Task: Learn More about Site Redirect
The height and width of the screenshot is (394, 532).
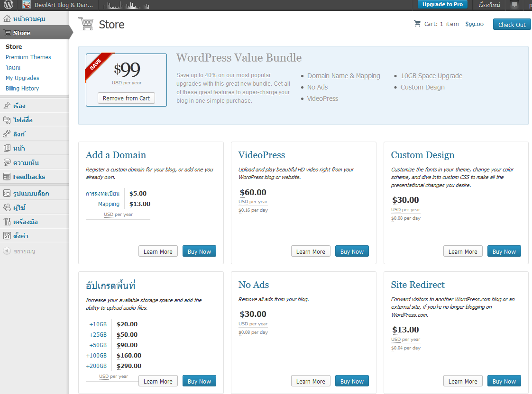Action: [463, 381]
